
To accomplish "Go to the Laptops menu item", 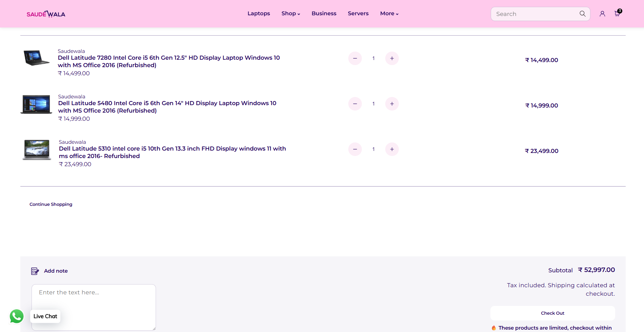I will click(x=258, y=14).
